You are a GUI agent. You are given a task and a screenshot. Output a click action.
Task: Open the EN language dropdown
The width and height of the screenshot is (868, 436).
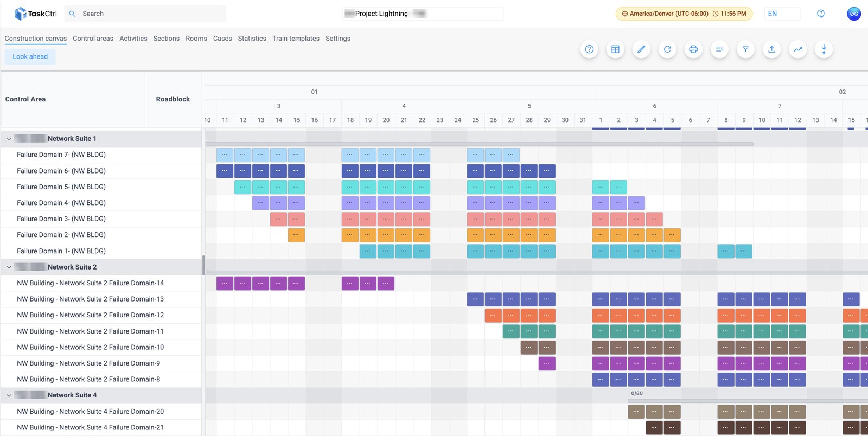pos(782,14)
